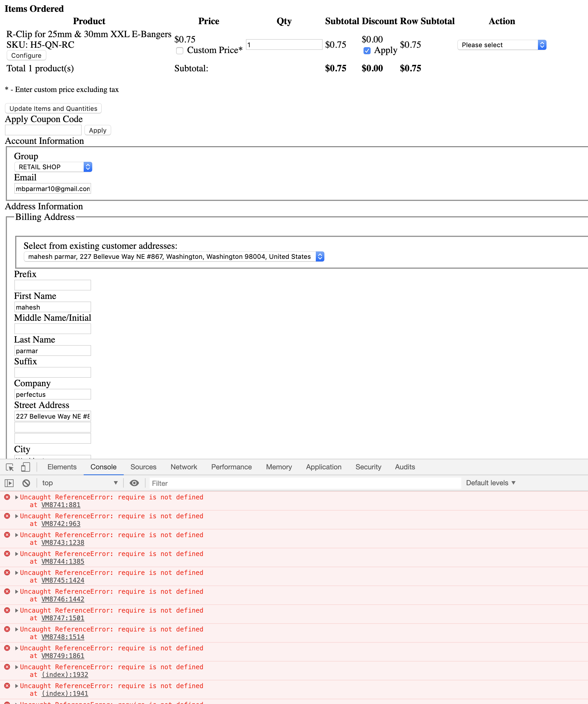Open the existing customer addresses dropdown
588x704 pixels.
point(174,256)
